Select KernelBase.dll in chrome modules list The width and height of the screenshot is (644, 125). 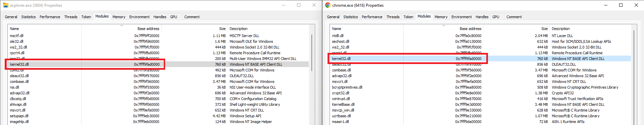tap(481, 104)
